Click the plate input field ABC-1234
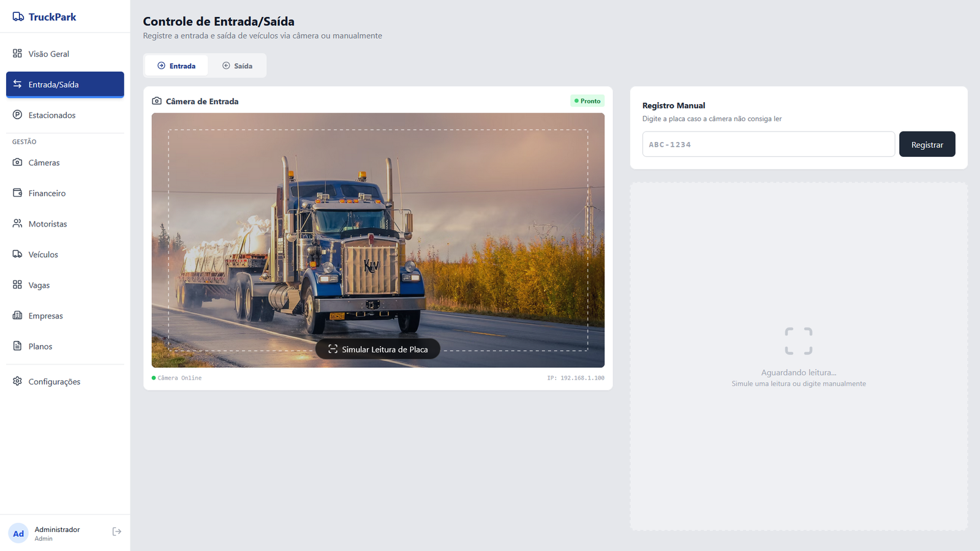The height and width of the screenshot is (551, 980). click(x=768, y=144)
